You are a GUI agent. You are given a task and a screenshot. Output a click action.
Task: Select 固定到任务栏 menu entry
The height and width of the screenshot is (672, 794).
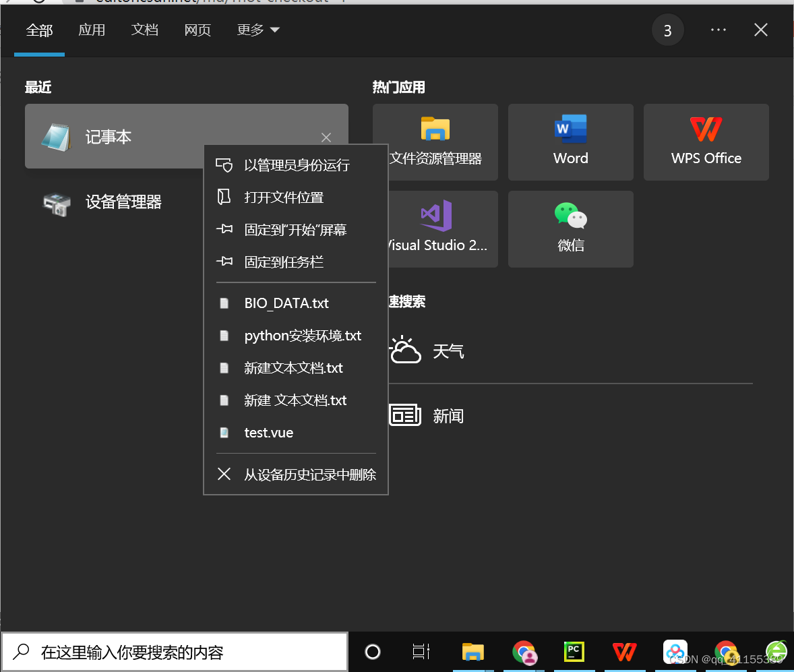296,262
